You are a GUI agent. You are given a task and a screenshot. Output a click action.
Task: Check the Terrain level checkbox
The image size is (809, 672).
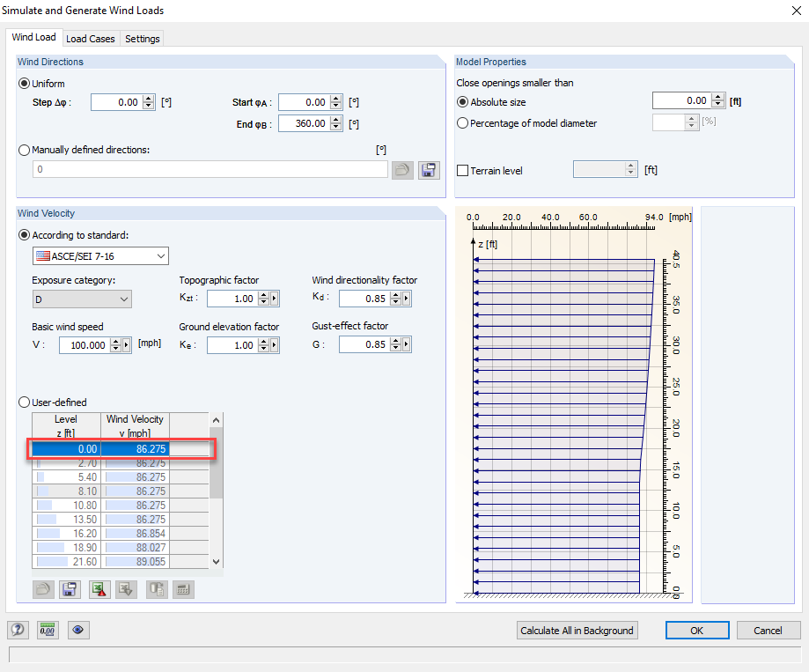461,168
